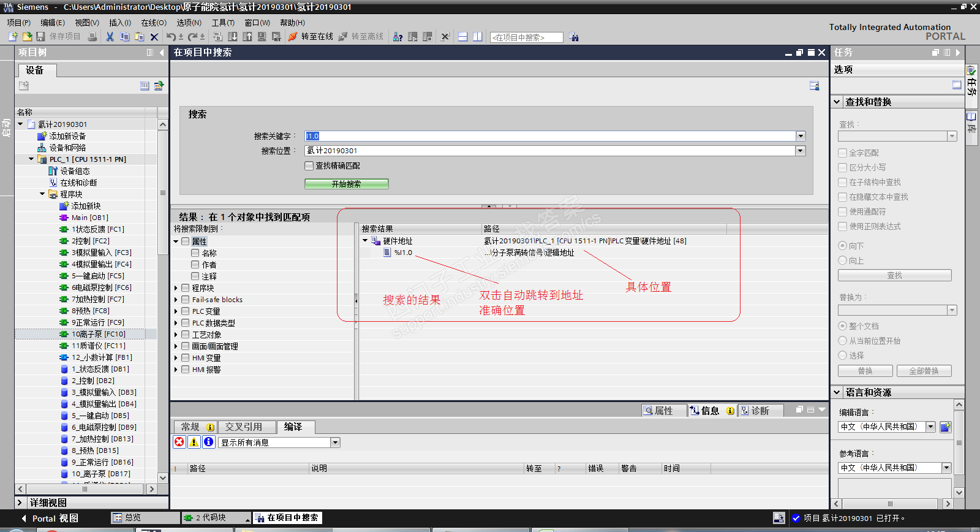Check the PLC 变量 restriction box
The height and width of the screenshot is (532, 980).
click(x=186, y=311)
